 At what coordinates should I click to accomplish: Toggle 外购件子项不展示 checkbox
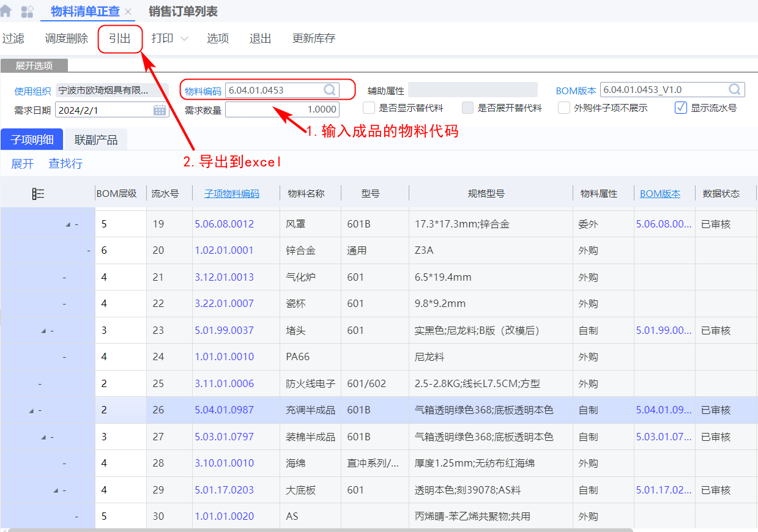click(x=564, y=108)
